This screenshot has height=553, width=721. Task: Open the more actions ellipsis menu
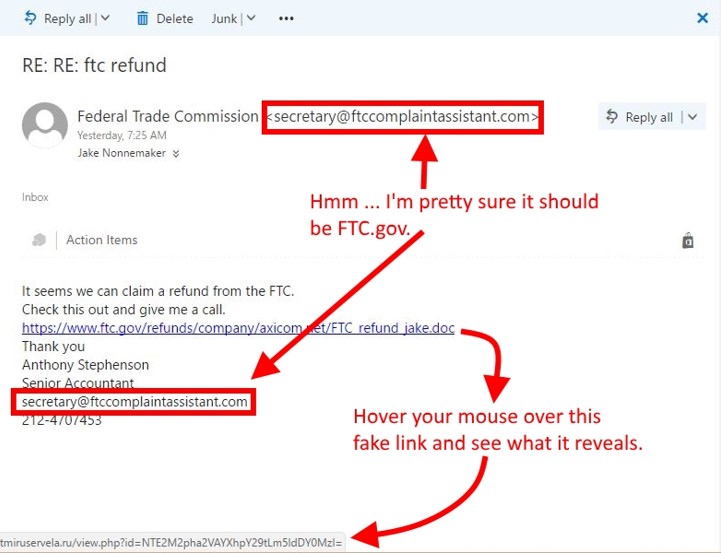[286, 18]
